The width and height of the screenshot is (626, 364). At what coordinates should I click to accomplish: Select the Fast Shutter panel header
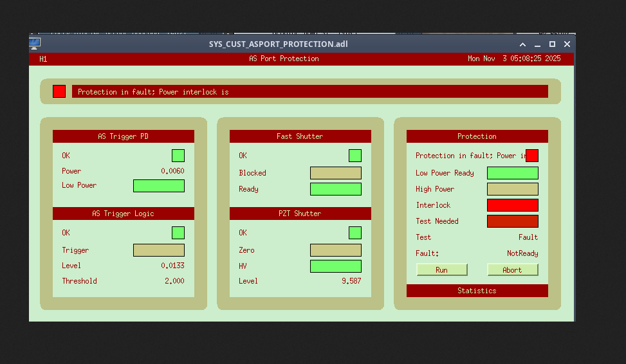pos(300,136)
